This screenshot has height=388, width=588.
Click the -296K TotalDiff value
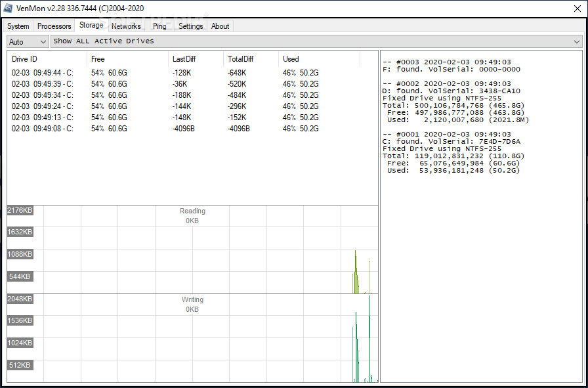pyautogui.click(x=237, y=106)
